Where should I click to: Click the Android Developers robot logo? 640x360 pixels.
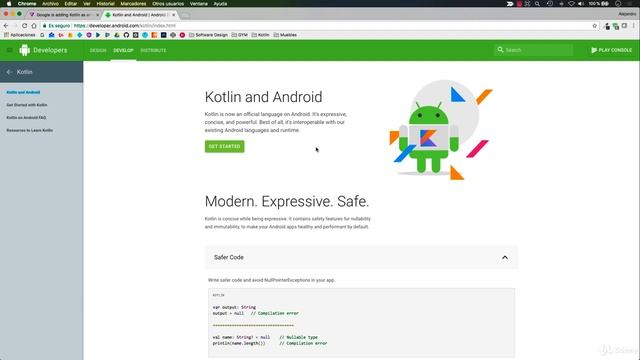pyautogui.click(x=24, y=50)
